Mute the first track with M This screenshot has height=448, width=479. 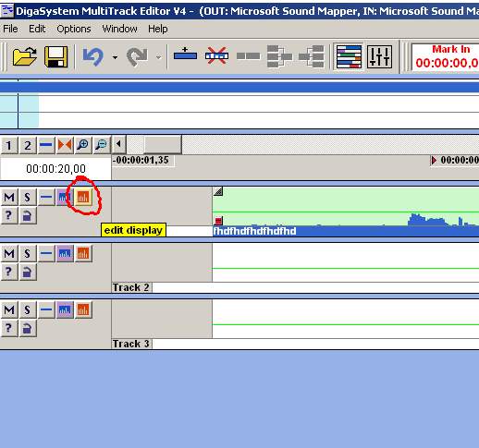pos(9,197)
